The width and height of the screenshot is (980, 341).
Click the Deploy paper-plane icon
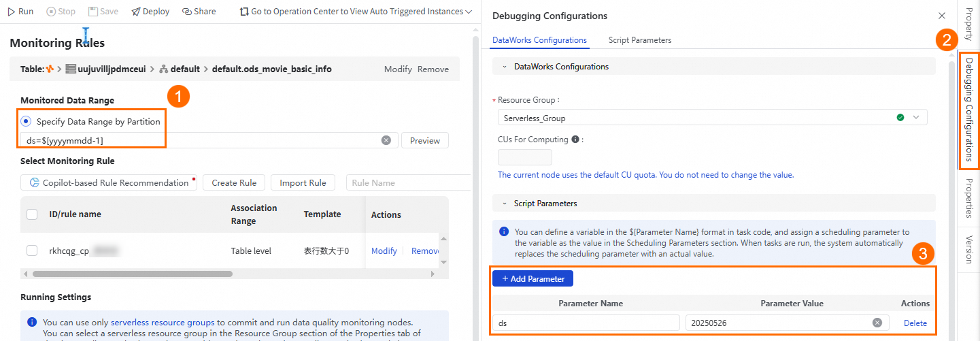pyautogui.click(x=136, y=12)
